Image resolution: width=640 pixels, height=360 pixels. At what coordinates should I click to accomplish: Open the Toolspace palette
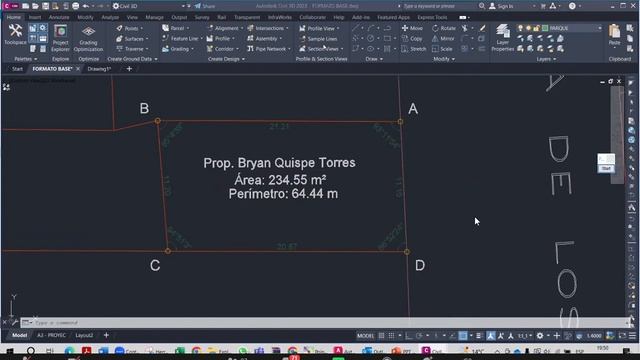(x=15, y=34)
